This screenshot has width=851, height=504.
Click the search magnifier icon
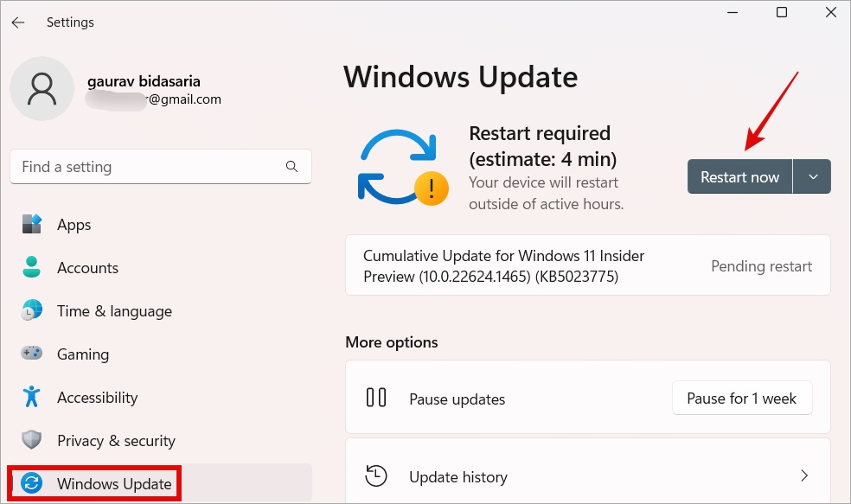pos(291,167)
